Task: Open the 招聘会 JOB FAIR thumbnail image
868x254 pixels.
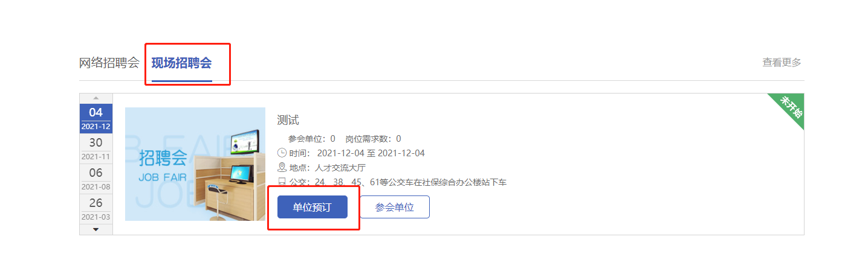Action: coord(195,164)
